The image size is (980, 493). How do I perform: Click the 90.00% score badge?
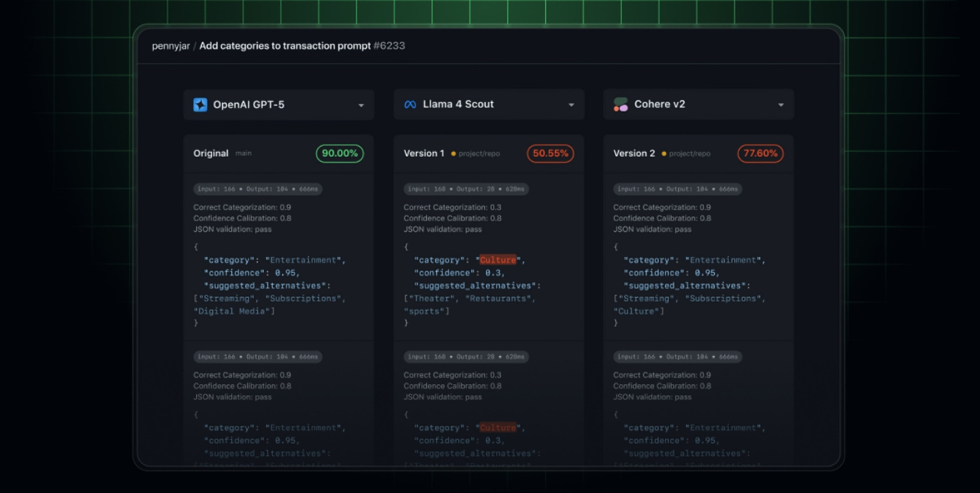coord(340,154)
